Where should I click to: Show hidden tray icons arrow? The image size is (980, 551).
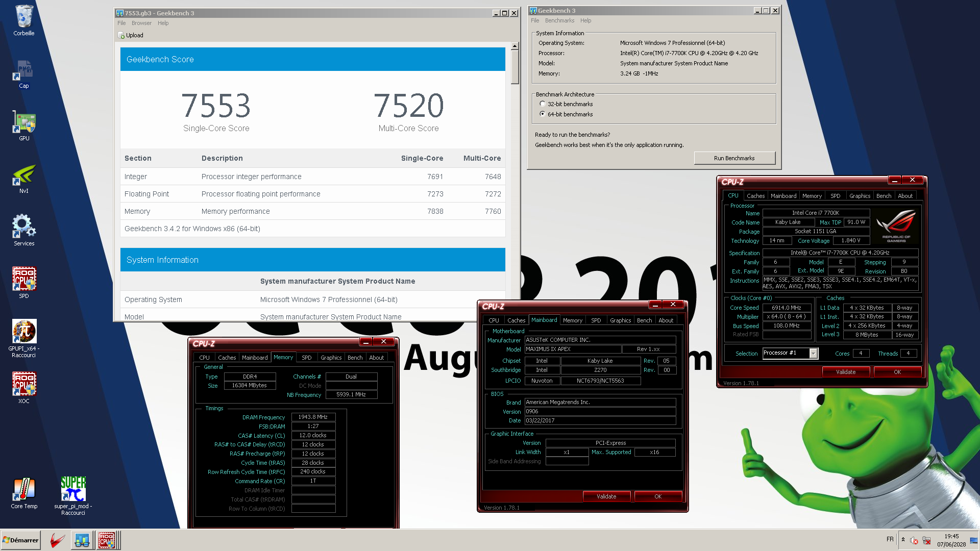pyautogui.click(x=903, y=540)
